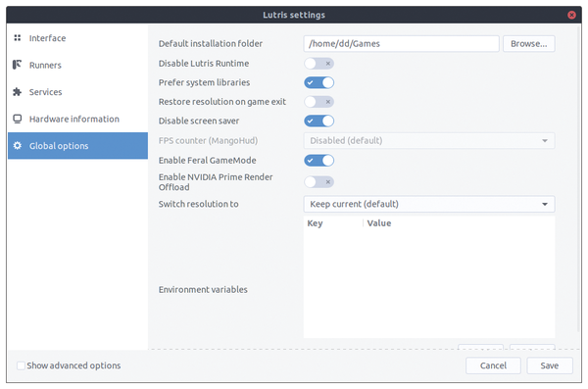Select the Global options section

78,146
